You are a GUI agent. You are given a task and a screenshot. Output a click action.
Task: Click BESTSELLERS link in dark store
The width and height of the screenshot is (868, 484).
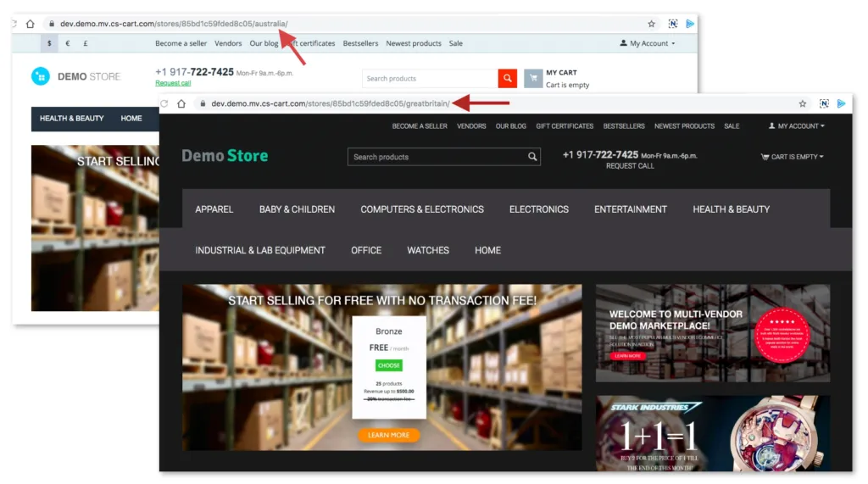tap(624, 126)
